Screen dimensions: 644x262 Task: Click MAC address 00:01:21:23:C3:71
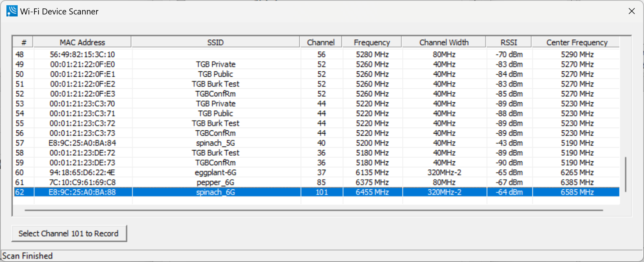coord(82,113)
